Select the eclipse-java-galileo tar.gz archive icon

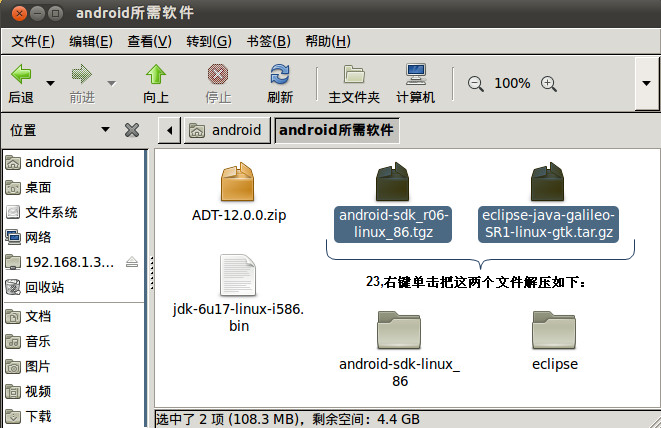[548, 181]
